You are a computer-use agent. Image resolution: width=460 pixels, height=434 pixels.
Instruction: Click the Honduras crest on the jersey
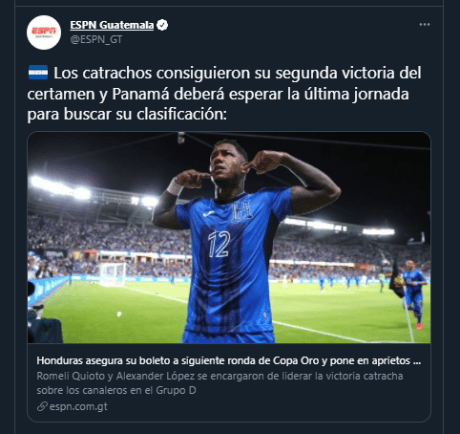pyautogui.click(x=243, y=211)
